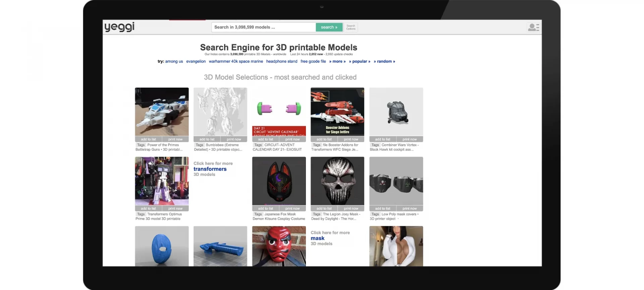Focus the model search input field
The height and width of the screenshot is (290, 644).
(x=264, y=27)
